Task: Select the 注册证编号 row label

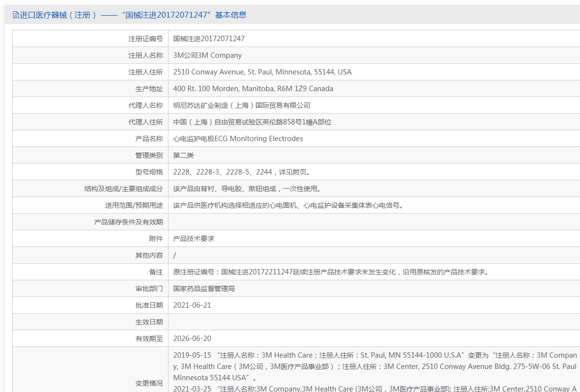Action: [x=145, y=39]
